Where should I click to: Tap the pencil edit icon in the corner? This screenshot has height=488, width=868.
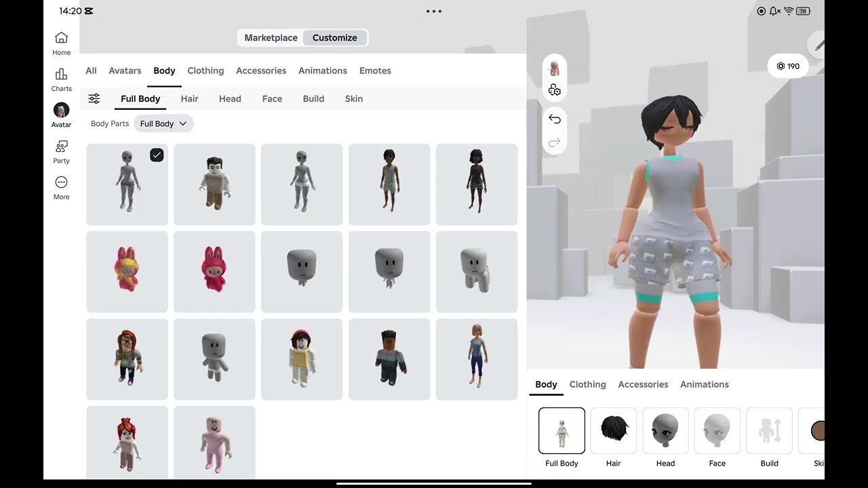(x=818, y=45)
